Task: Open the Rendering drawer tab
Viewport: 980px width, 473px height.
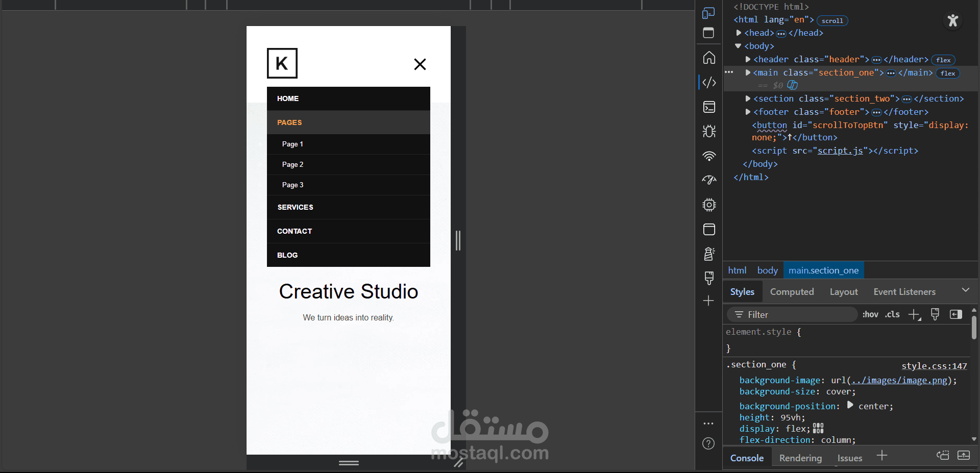Action: click(x=800, y=458)
